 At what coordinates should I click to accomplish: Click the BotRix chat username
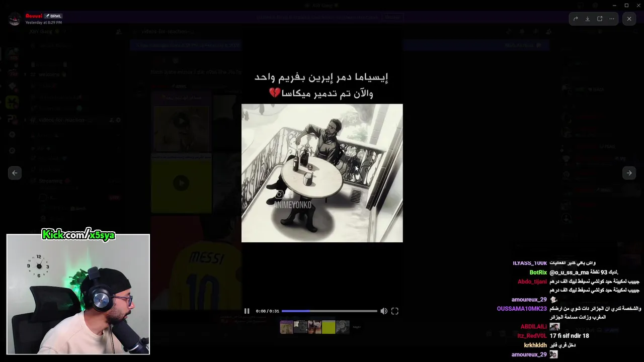click(x=538, y=273)
